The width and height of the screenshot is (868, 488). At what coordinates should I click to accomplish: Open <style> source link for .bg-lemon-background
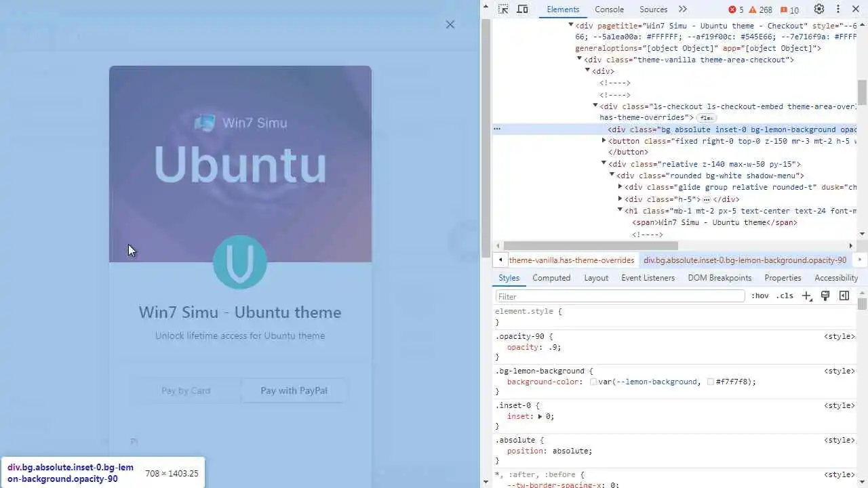pos(839,371)
